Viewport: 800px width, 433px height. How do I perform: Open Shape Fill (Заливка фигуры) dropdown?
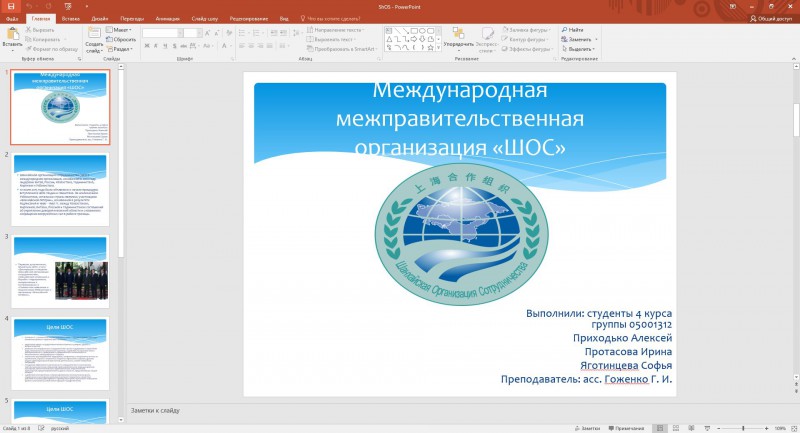526,30
